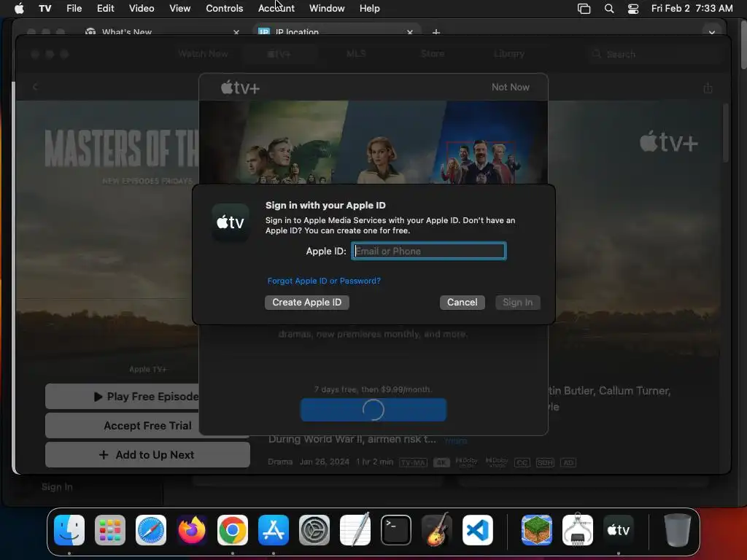
Task: Click Create Apple ID button
Action: pos(307,303)
